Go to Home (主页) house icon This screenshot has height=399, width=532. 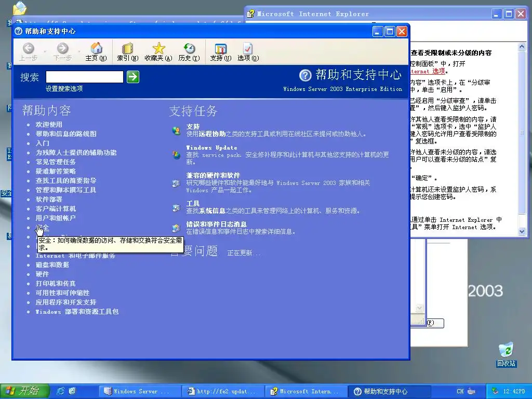[96, 48]
